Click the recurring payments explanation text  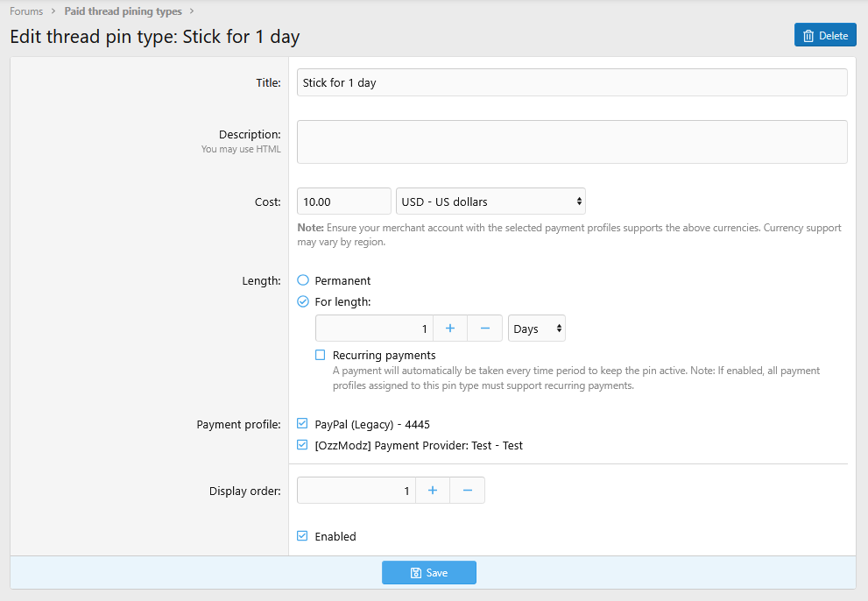pos(576,378)
